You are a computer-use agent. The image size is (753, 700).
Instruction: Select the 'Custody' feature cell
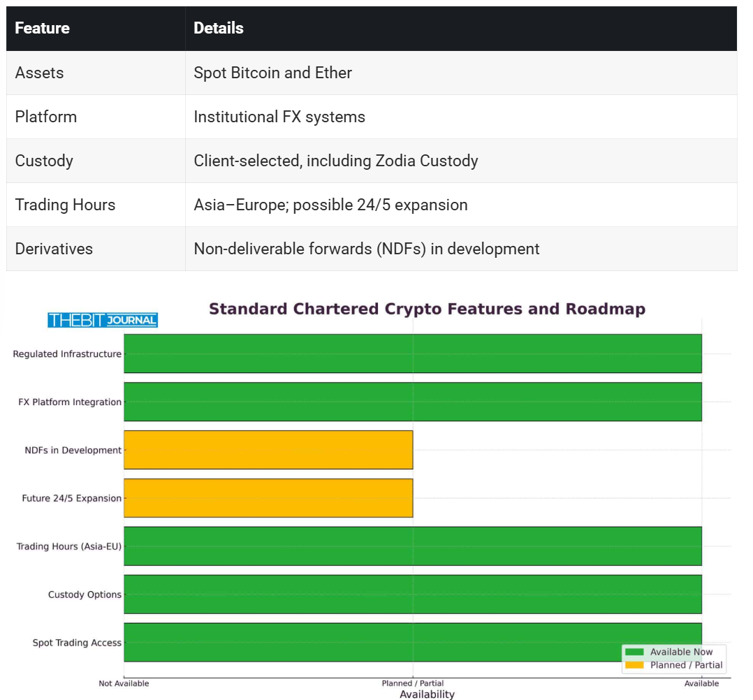pyautogui.click(x=96, y=161)
